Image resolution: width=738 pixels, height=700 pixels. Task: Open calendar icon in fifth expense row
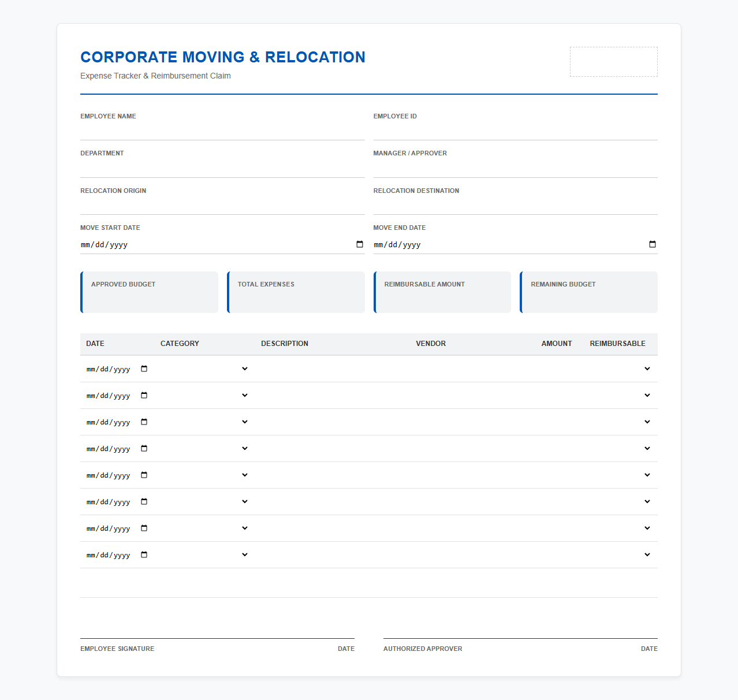click(x=144, y=475)
